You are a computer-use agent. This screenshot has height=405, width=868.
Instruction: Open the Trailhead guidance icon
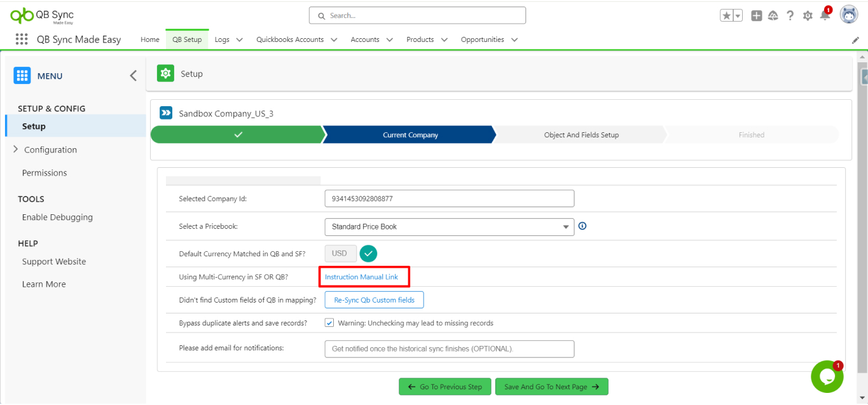[x=773, y=16]
